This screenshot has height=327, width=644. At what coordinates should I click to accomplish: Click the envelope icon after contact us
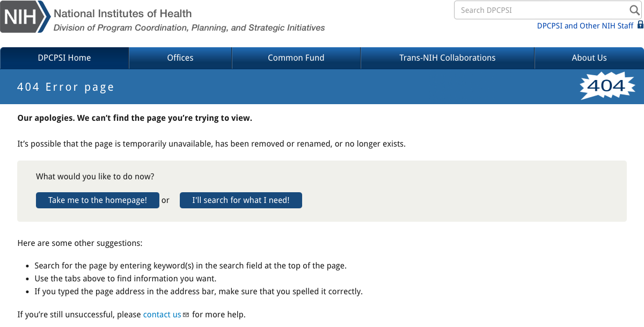[x=186, y=315]
